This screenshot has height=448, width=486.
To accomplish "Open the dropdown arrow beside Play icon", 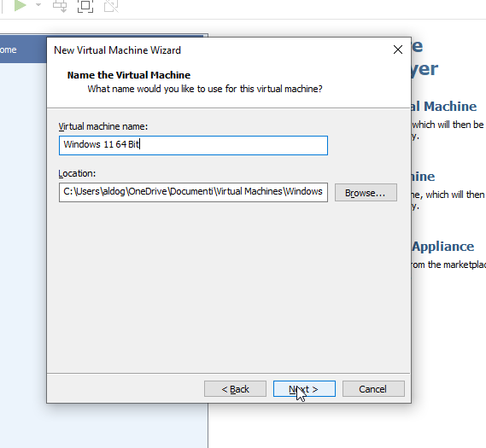I will tap(38, 4).
